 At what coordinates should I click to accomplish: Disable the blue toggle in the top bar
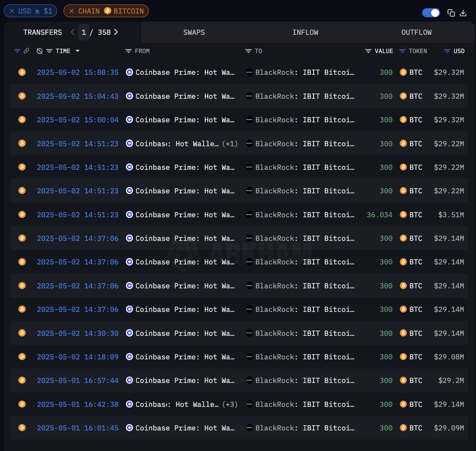(x=431, y=13)
